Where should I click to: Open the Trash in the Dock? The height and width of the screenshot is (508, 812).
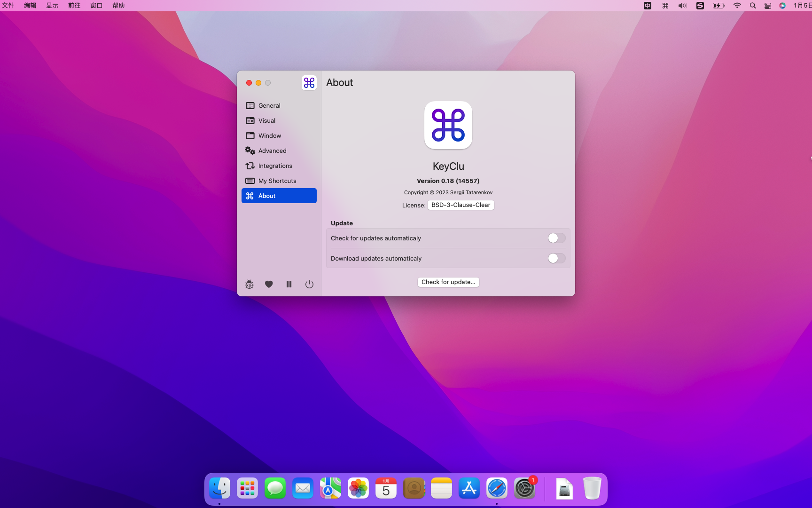tap(592, 489)
